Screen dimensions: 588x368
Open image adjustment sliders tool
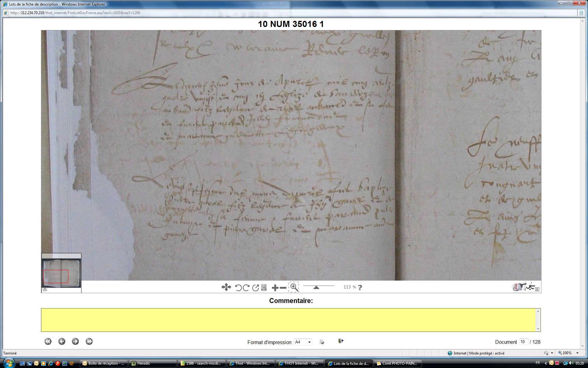click(x=264, y=288)
